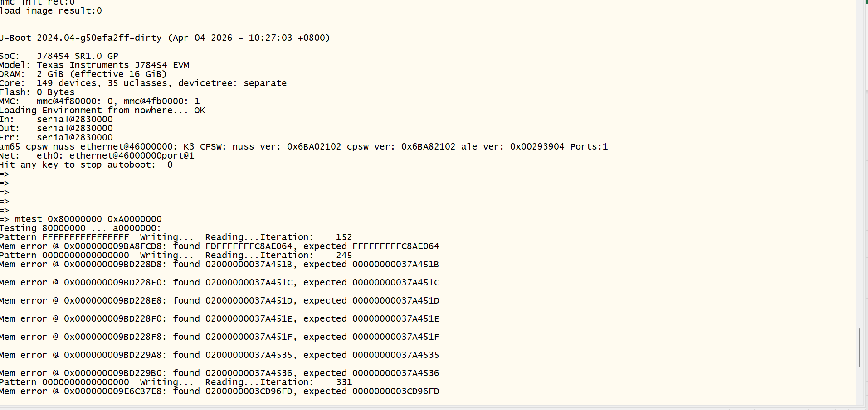Click the scrollbar track above the thumb

860,163
